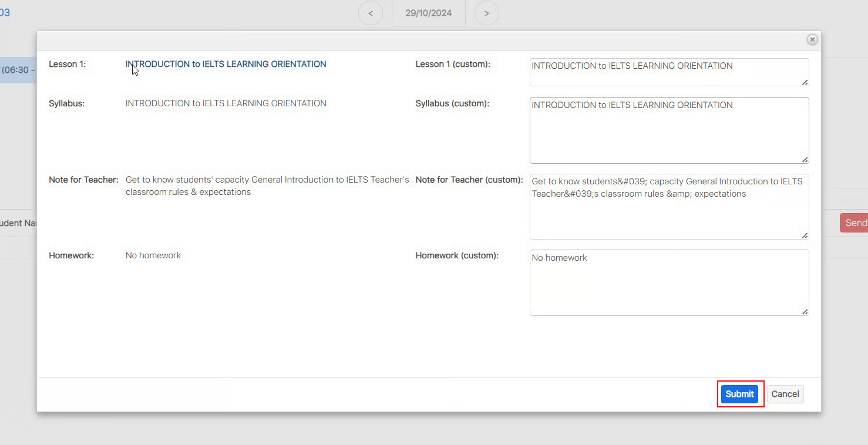Click the static Syllabus description text
Viewport: 868px width, 445px height.
click(226, 103)
